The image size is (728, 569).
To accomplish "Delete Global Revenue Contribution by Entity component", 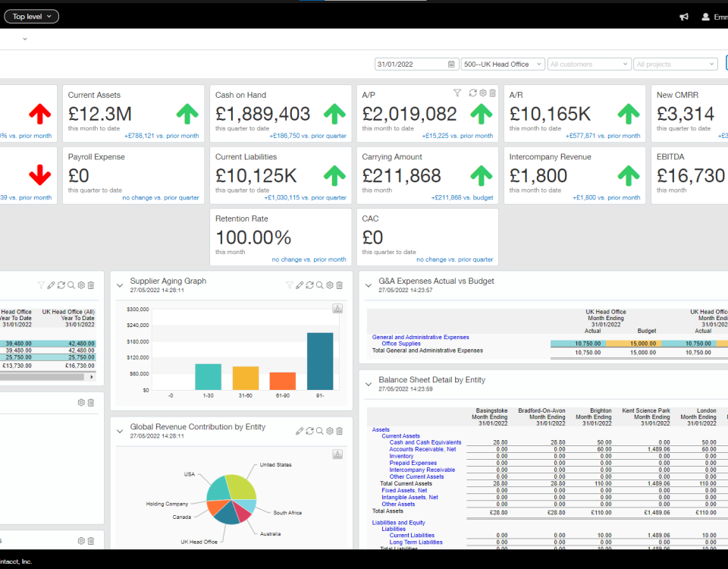I will coord(340,431).
